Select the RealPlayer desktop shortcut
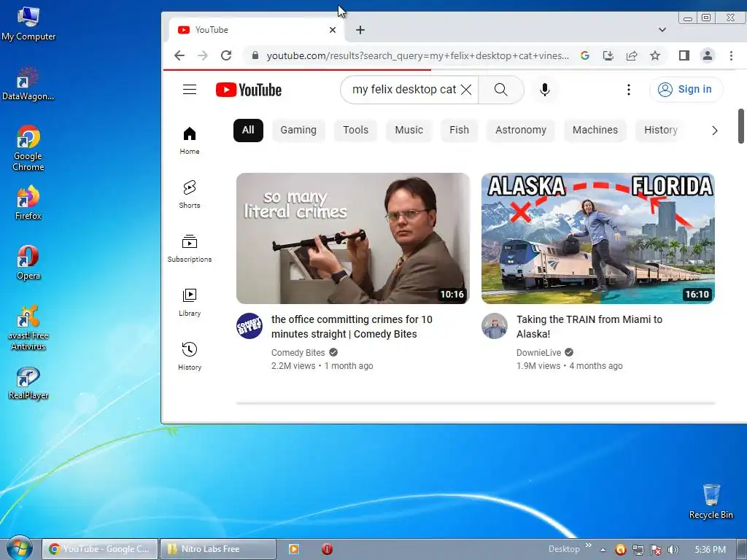747x560 pixels. pos(28,384)
